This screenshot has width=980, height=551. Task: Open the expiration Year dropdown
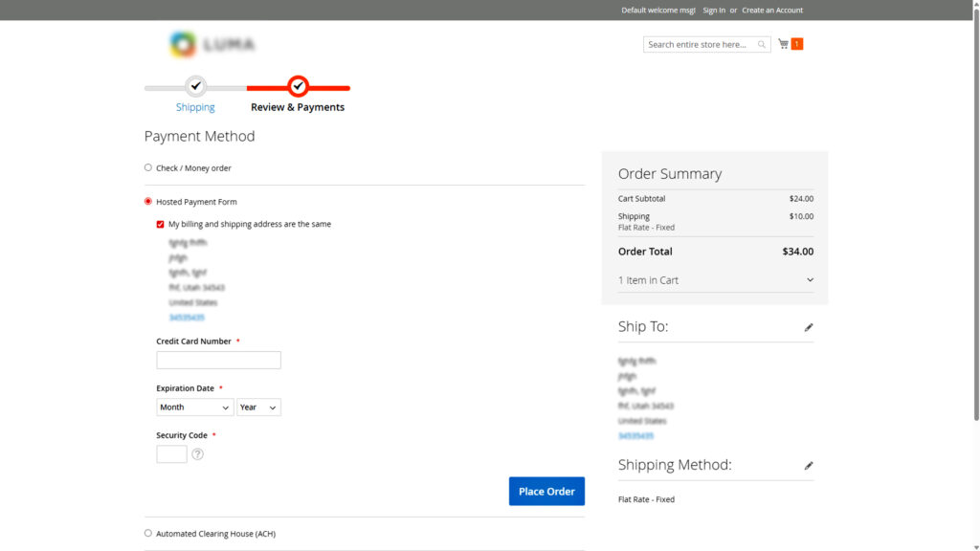pyautogui.click(x=258, y=407)
